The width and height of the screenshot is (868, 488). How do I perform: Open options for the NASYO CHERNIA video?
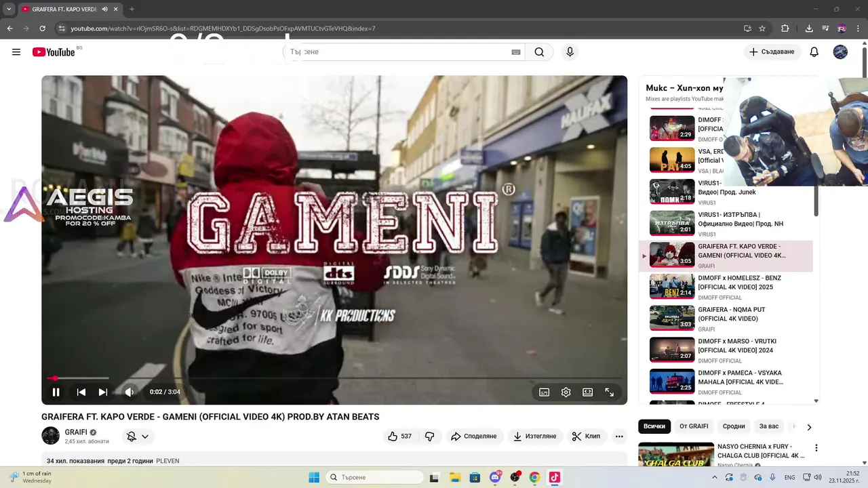(816, 448)
